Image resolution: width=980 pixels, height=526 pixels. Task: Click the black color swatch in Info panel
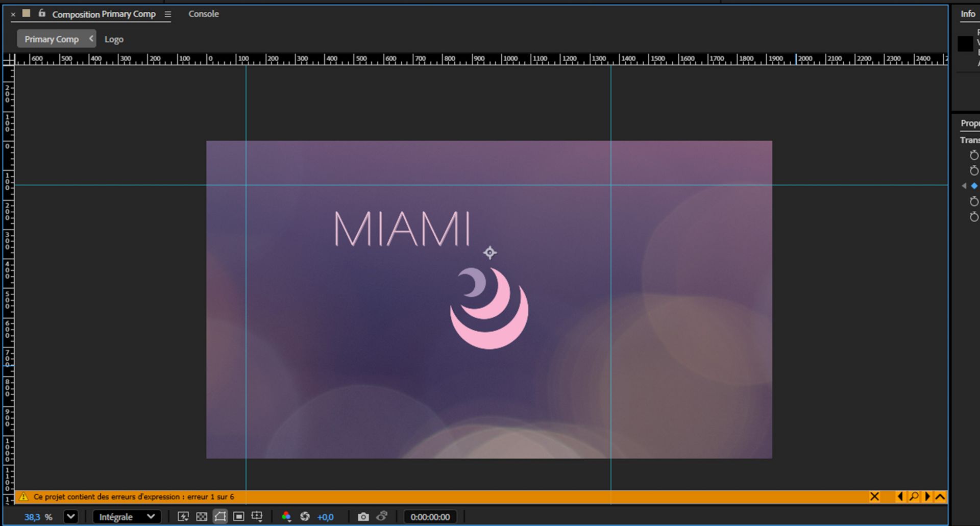(x=965, y=44)
